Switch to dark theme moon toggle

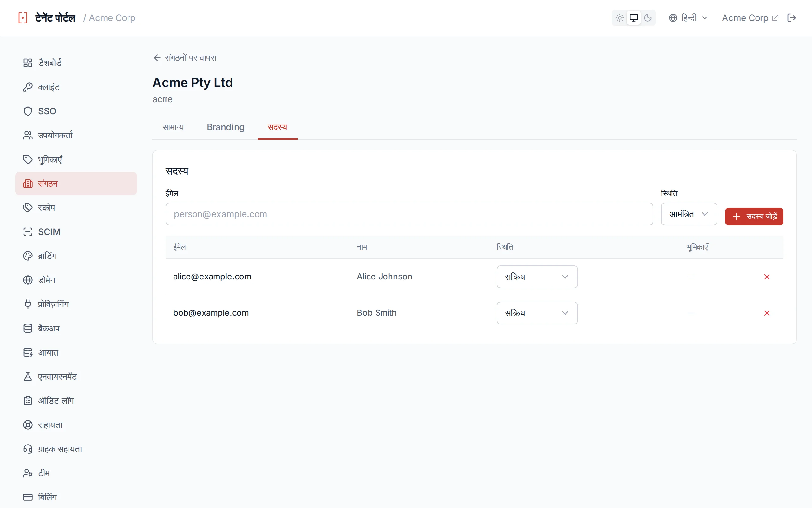click(648, 18)
